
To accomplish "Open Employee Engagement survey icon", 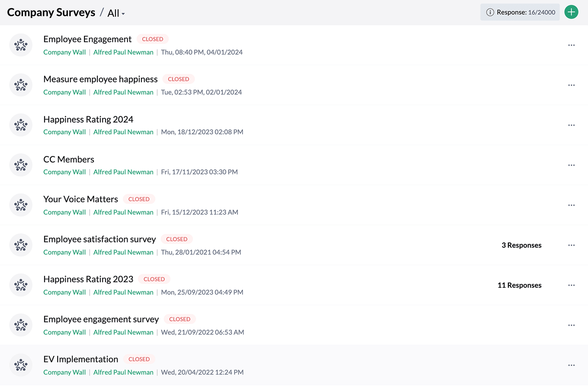I will pos(21,45).
